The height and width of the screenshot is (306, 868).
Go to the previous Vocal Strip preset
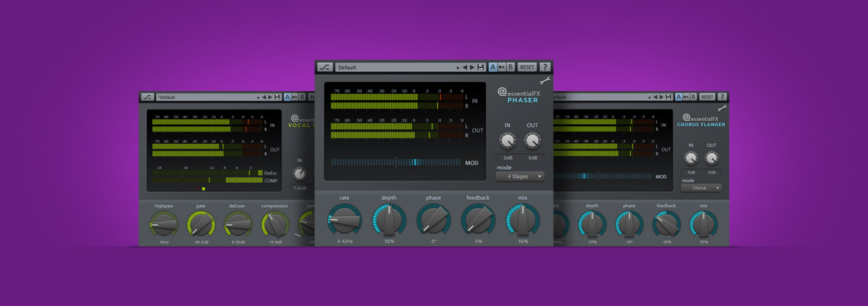pos(264,97)
